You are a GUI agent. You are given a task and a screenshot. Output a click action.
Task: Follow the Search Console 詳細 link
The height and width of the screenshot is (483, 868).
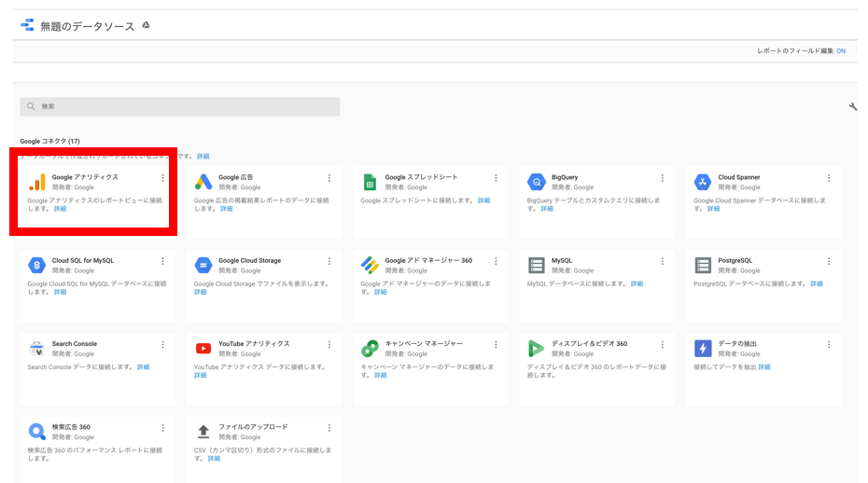(144, 366)
